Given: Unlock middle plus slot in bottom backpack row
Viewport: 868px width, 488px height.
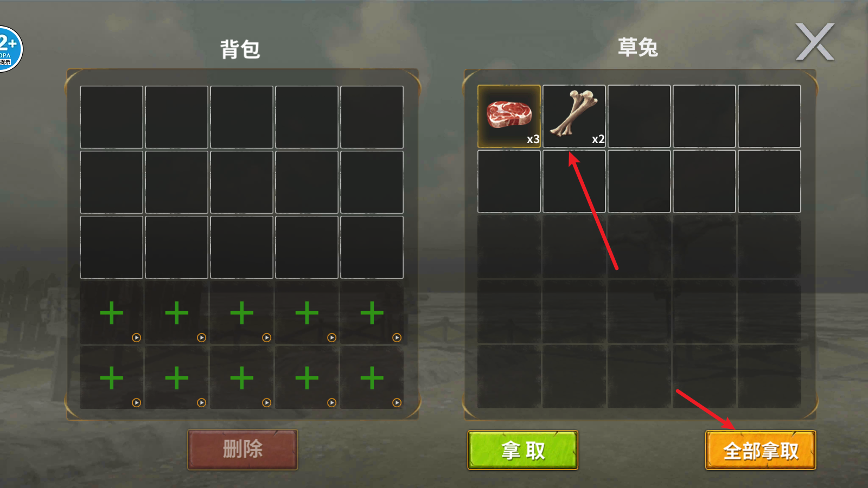Looking at the screenshot, I should 242,378.
